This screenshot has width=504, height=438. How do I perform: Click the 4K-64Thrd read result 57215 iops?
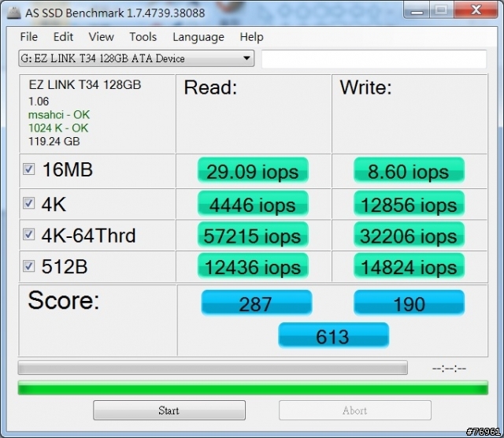coord(253,235)
